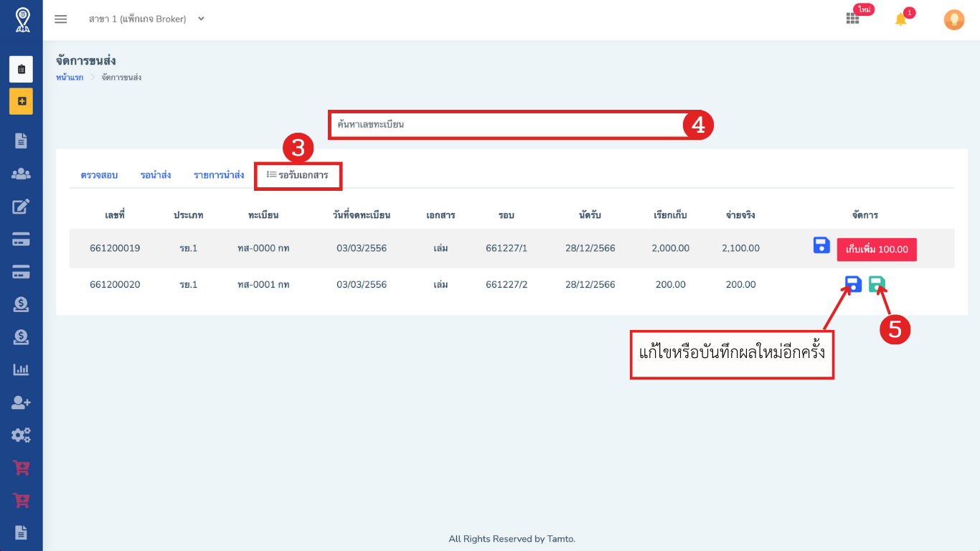
Task: Click the เรียกเก็บ column header
Action: coord(671,215)
